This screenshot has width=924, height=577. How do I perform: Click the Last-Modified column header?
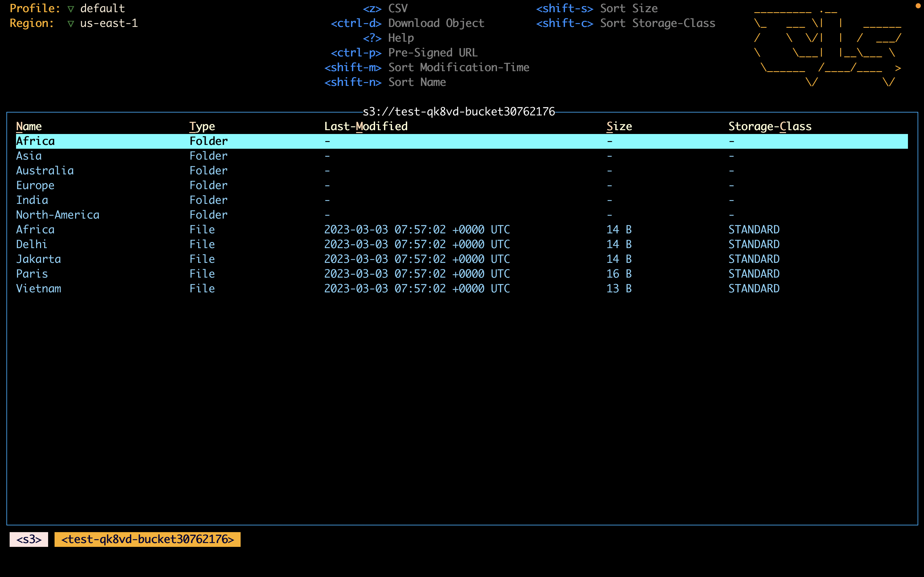pos(365,126)
